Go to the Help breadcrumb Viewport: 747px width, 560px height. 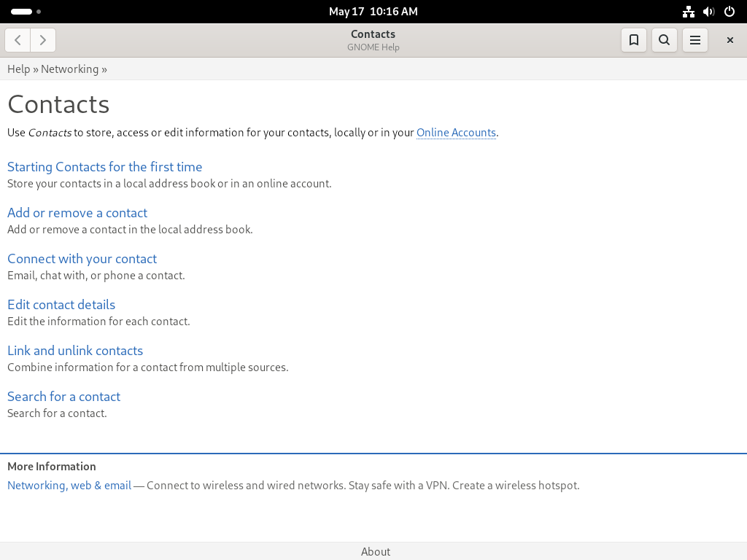coord(18,69)
